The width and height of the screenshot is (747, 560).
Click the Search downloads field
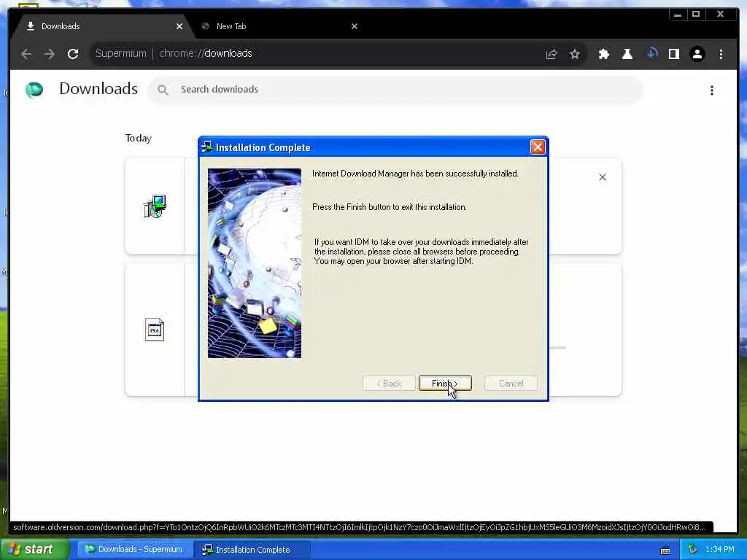coord(395,90)
